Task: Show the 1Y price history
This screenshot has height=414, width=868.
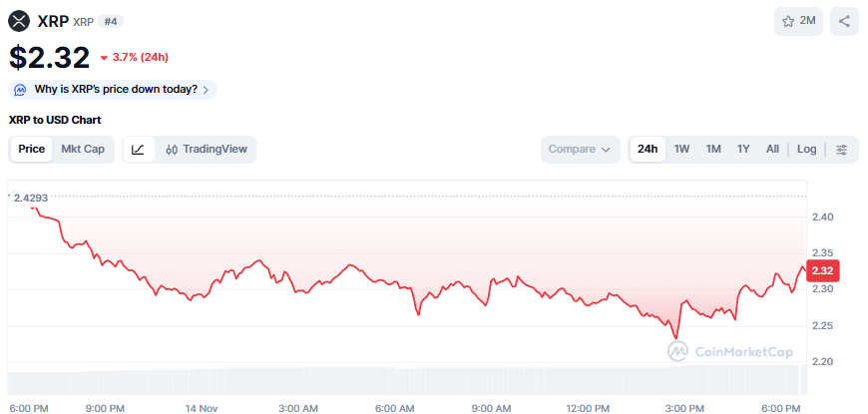Action: (743, 150)
